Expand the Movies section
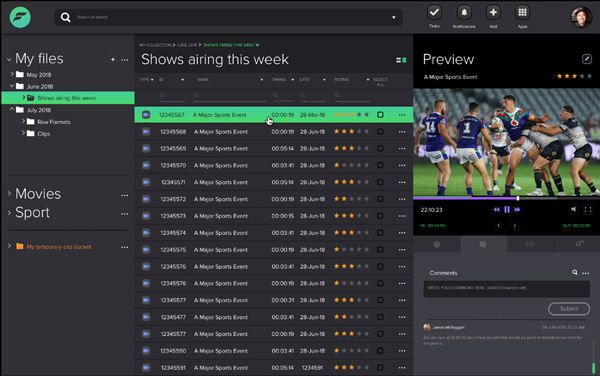Screen dimensions: 600x376 pyautogui.click(x=9, y=194)
